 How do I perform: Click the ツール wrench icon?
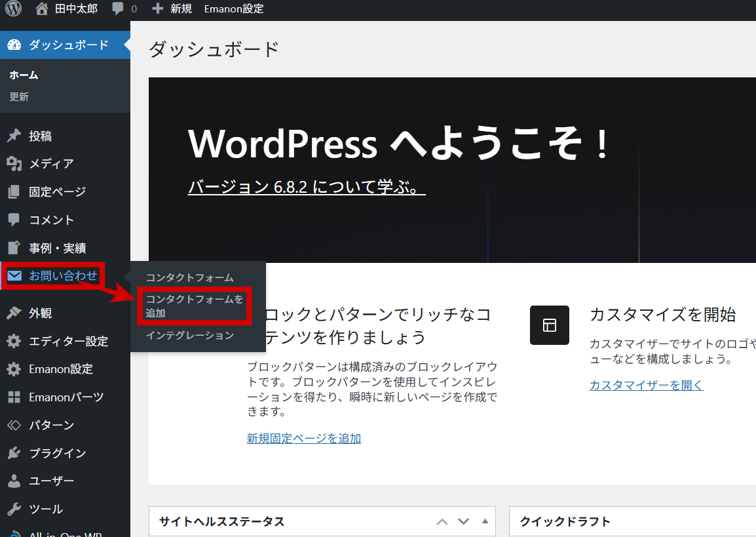[14, 509]
